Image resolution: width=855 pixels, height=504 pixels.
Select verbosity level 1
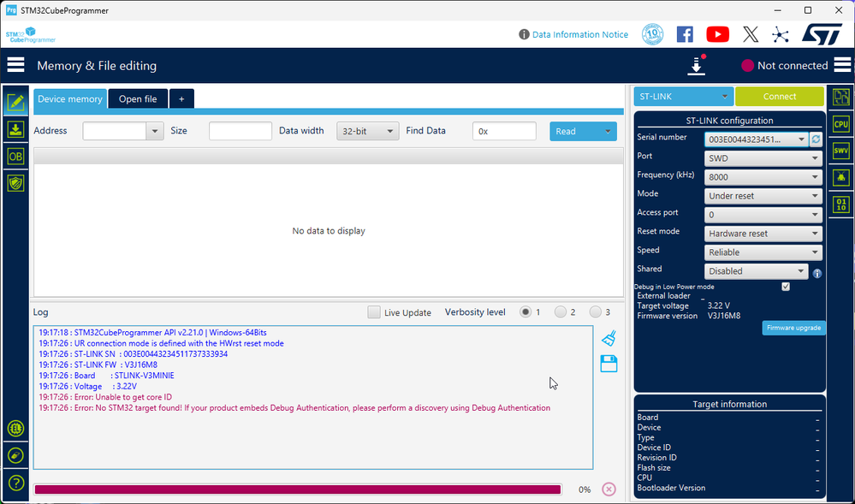(x=525, y=312)
